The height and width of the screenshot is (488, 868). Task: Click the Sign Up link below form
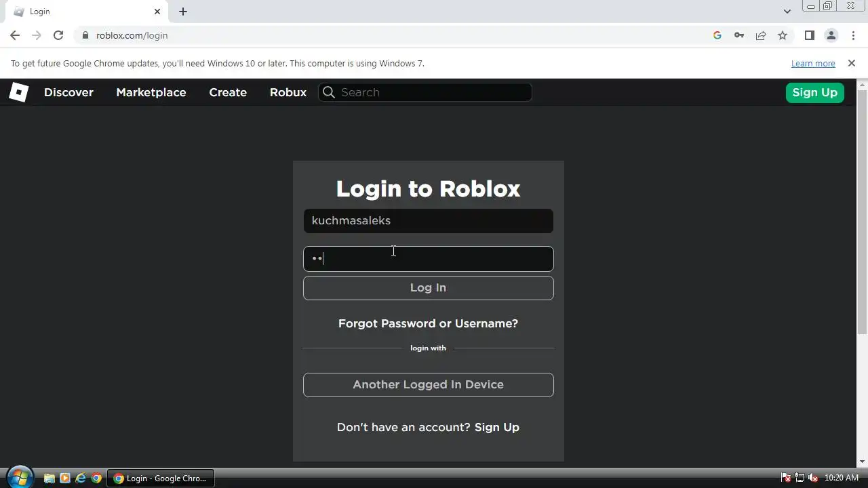(x=497, y=427)
